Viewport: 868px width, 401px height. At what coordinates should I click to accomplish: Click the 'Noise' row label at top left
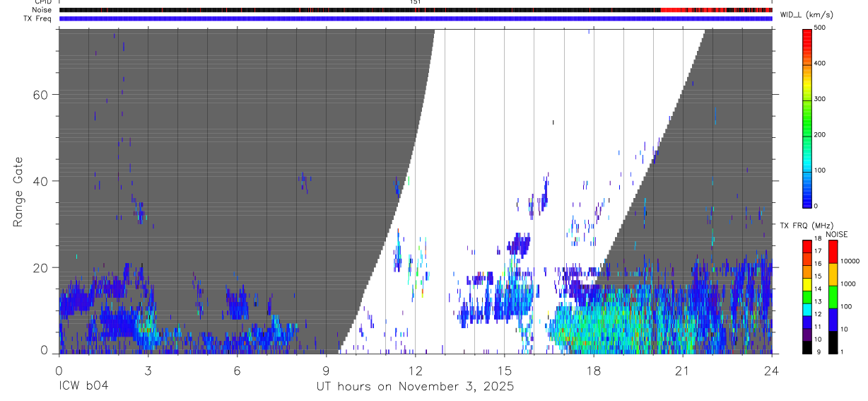[42, 10]
